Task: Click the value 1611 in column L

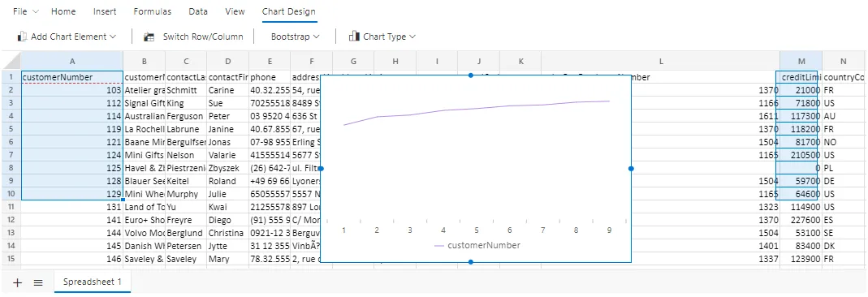Action: tap(769, 116)
